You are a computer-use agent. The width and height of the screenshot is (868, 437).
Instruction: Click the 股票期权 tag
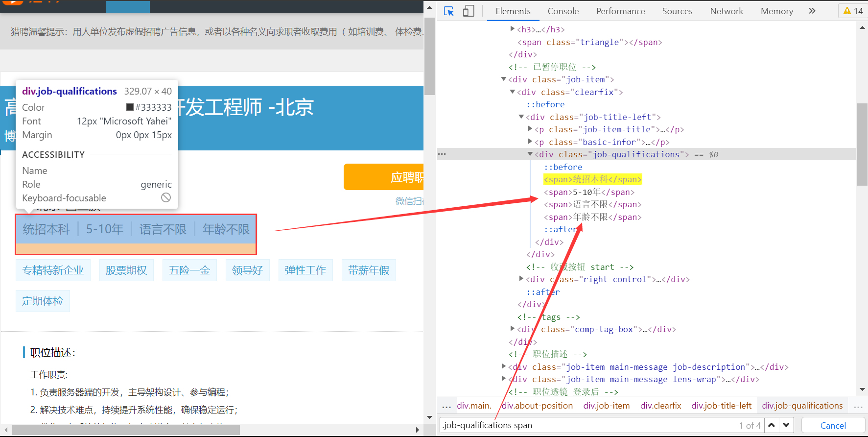[126, 270]
